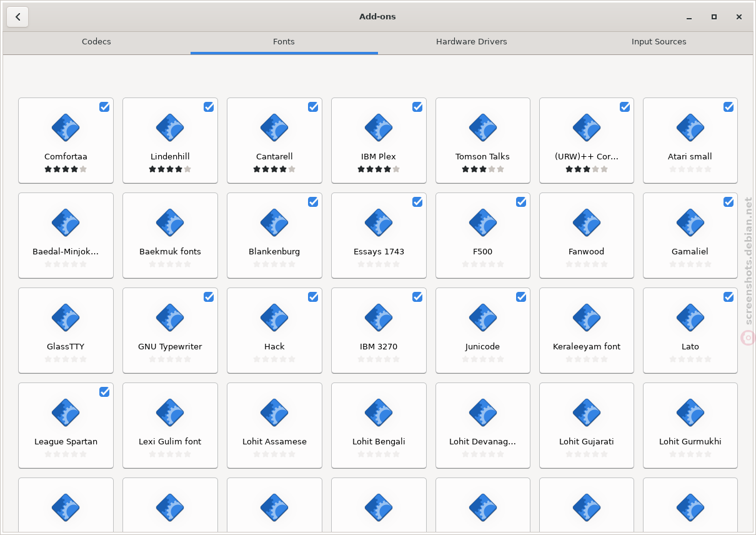Toggle the installed checkmark on Comfortaa
Image resolution: width=756 pixels, height=535 pixels.
coord(104,107)
